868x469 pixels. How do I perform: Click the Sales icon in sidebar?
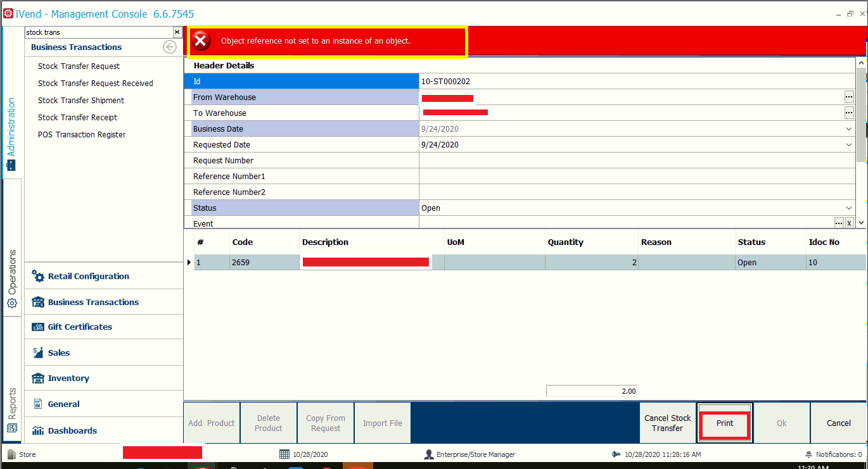pos(37,353)
